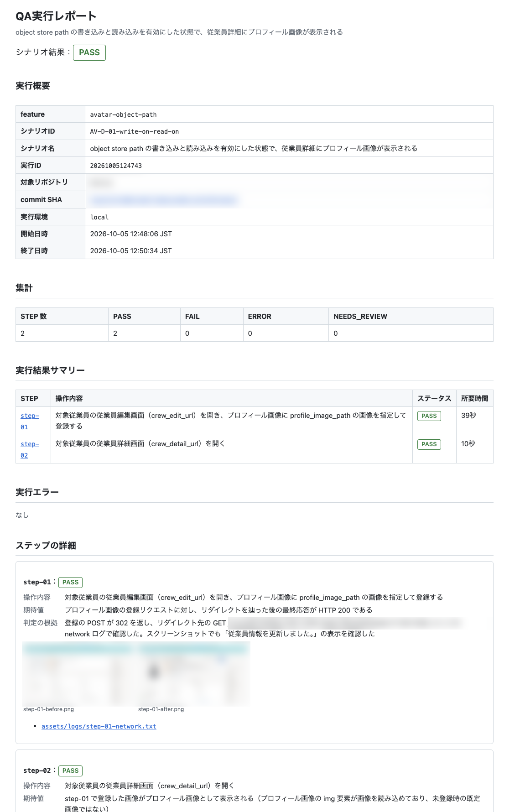Click the scenario result PASS badge
This screenshot has width=520, height=812.
(x=89, y=52)
